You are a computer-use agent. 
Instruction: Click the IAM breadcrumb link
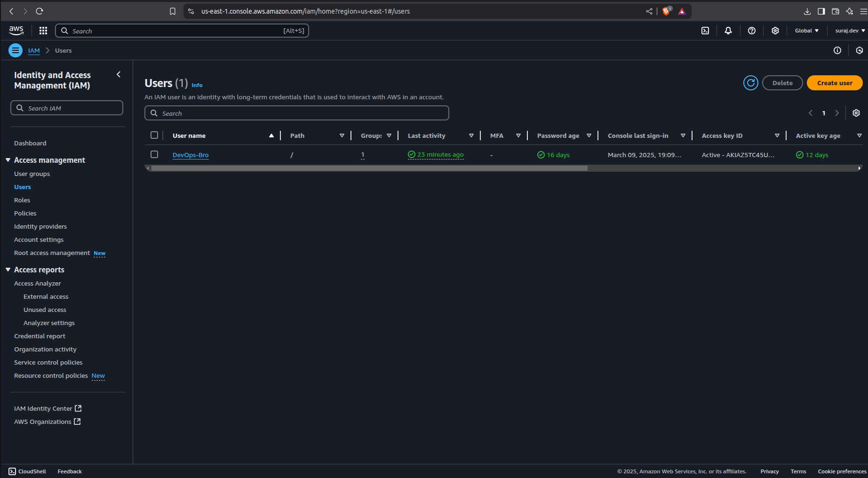[x=34, y=50]
